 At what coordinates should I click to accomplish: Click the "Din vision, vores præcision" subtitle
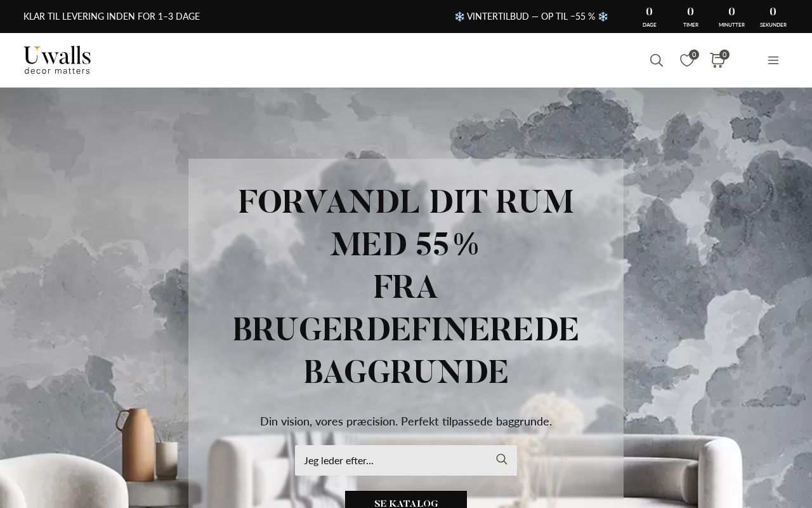click(406, 421)
